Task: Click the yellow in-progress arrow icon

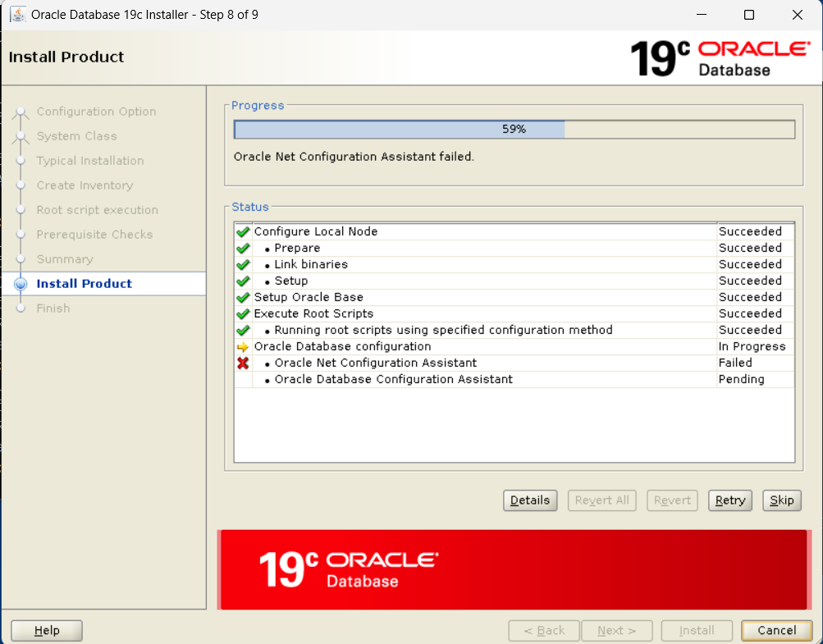Action: tap(243, 347)
